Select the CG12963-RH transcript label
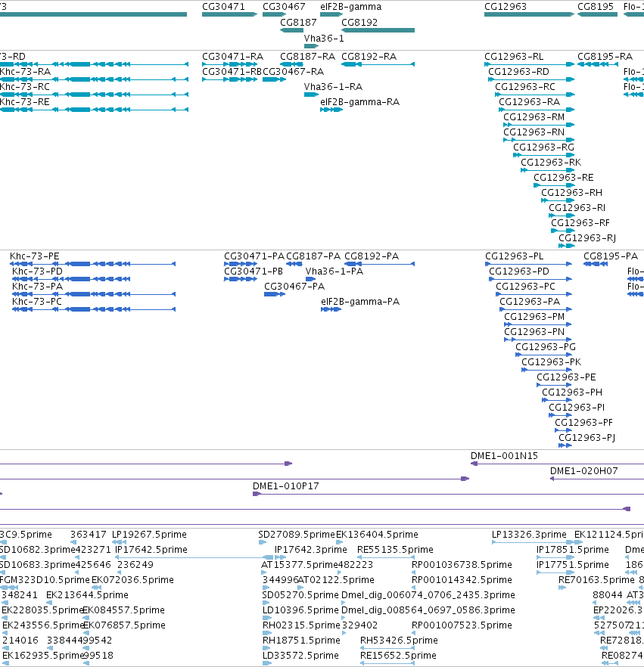 coord(571,193)
